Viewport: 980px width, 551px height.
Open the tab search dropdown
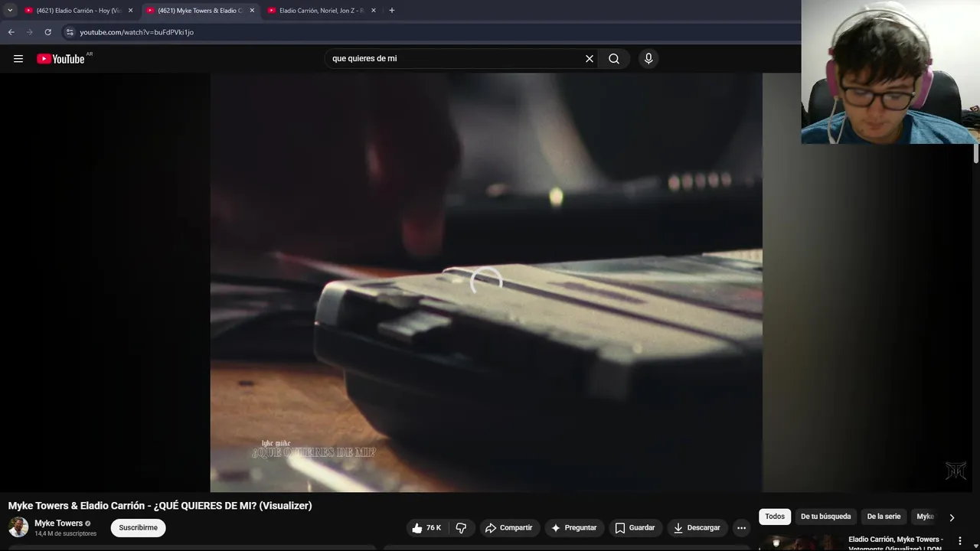10,11
